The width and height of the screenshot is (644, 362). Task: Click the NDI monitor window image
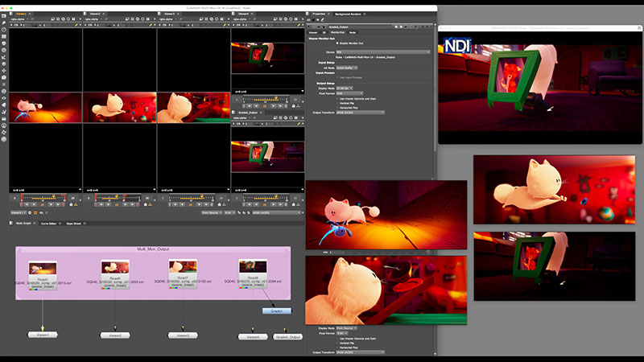click(540, 88)
